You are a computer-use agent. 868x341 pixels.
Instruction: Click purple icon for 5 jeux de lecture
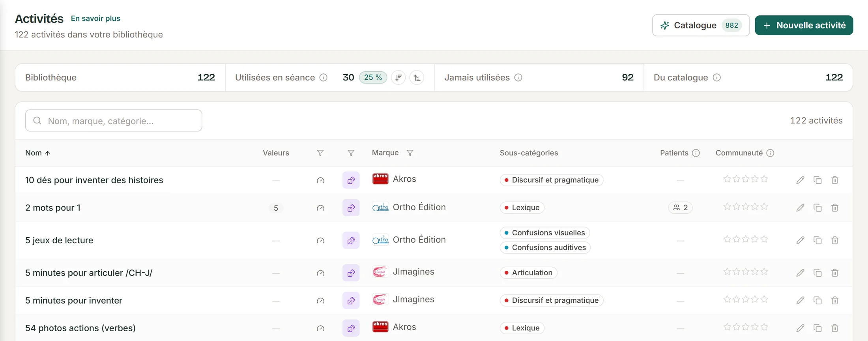pos(351,240)
